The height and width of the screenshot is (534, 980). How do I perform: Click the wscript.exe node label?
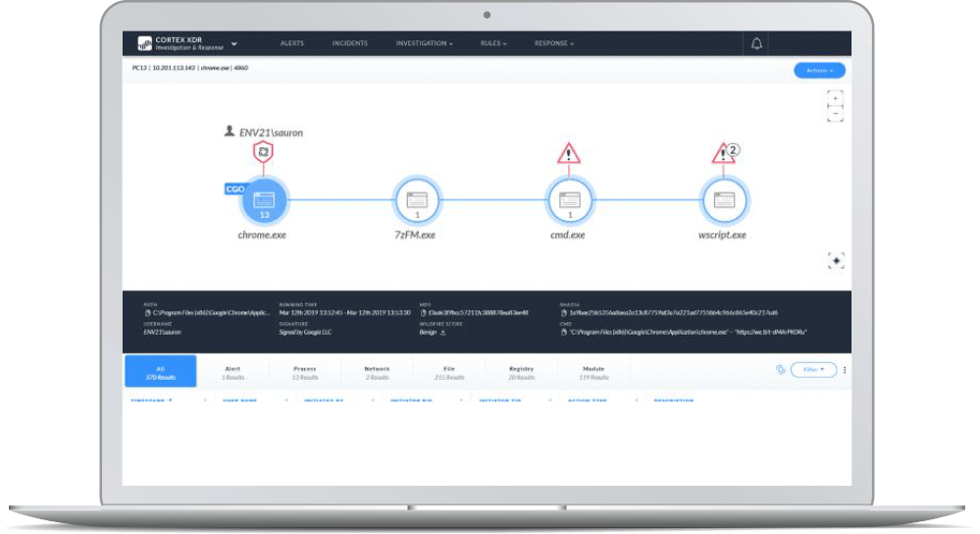(723, 236)
